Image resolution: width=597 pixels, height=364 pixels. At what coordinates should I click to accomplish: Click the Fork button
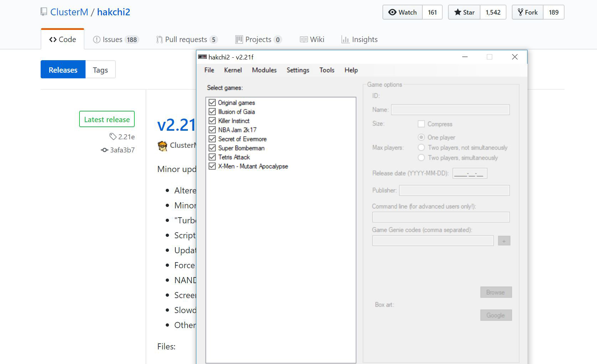point(527,12)
